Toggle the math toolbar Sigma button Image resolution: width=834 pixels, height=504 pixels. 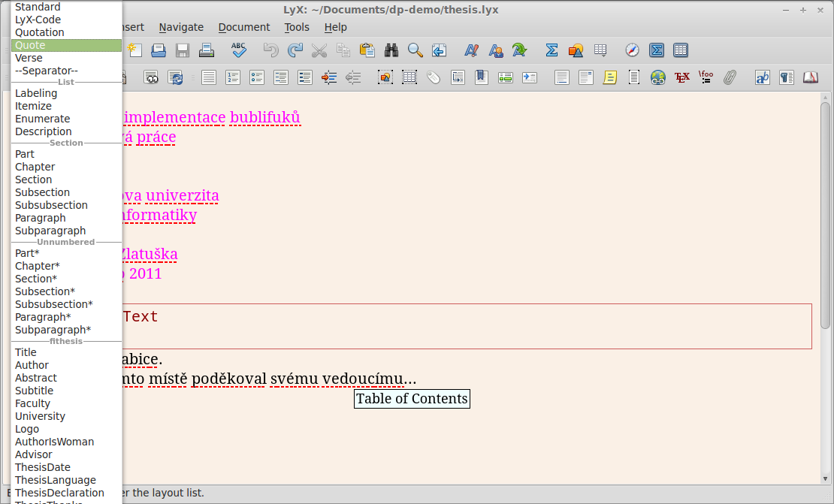coord(657,50)
